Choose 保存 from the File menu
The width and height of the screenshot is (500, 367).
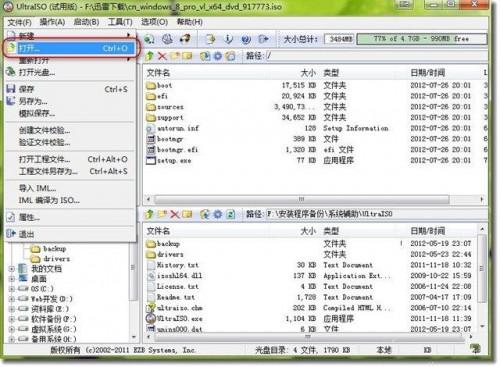(70, 89)
